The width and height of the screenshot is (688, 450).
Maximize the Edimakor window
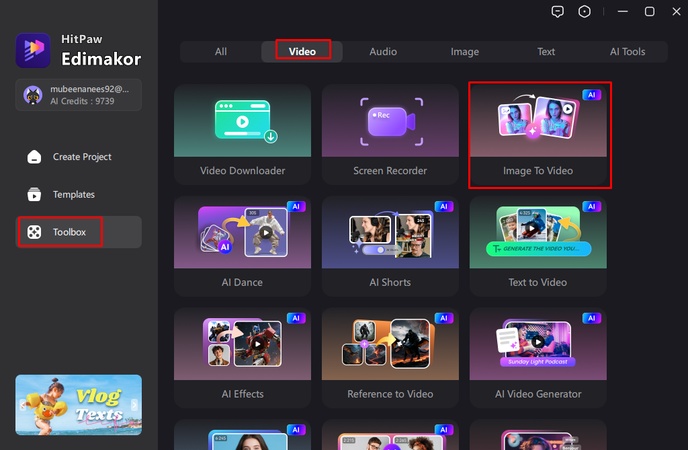[649, 11]
